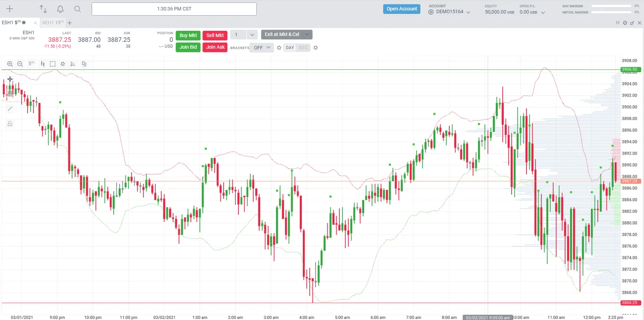
Task: Select DAY order duration
Action: 290,48
